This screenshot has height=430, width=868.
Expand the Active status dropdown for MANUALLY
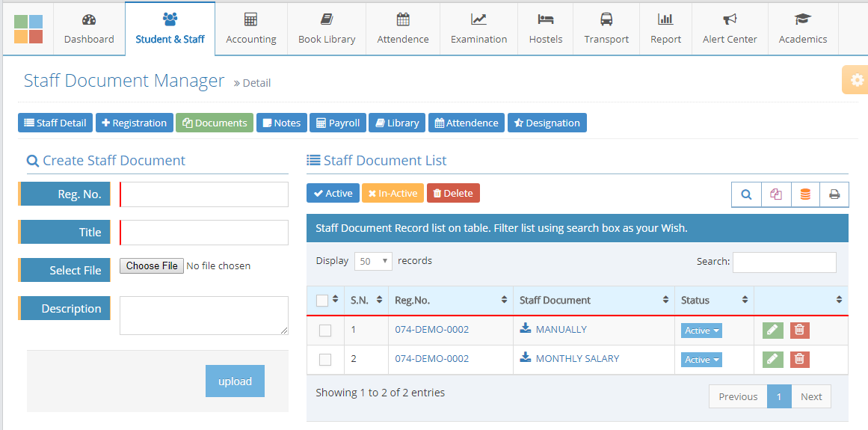click(701, 331)
